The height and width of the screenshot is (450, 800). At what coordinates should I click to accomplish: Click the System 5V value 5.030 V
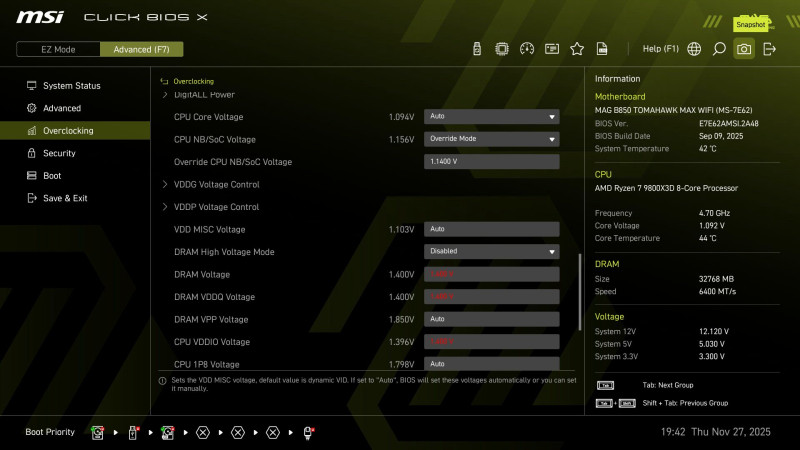pyautogui.click(x=712, y=344)
